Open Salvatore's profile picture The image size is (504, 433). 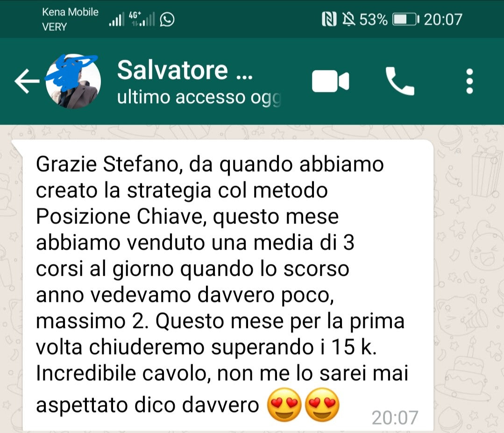tap(73, 81)
